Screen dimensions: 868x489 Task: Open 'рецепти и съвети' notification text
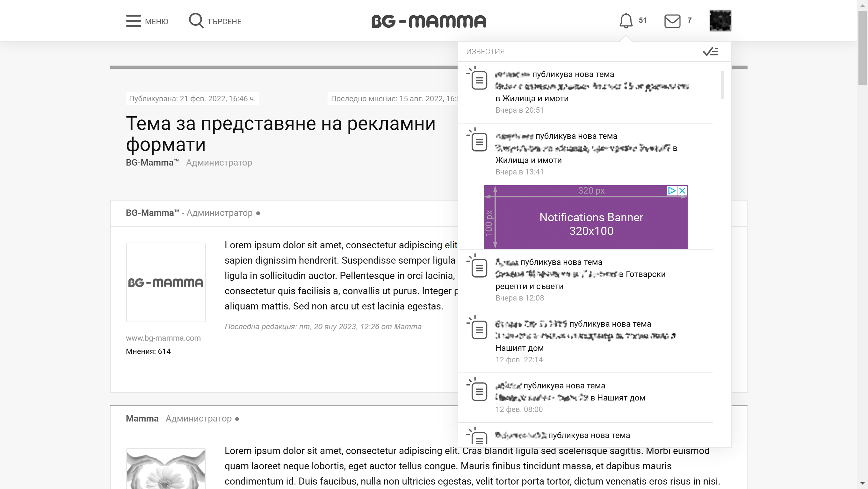click(529, 287)
